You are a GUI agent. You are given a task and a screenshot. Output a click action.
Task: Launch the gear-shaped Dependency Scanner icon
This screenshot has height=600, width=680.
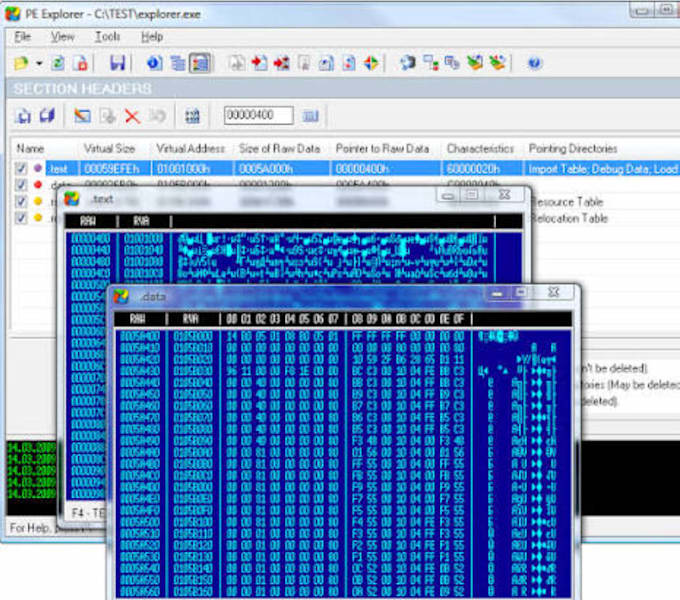click(x=407, y=63)
